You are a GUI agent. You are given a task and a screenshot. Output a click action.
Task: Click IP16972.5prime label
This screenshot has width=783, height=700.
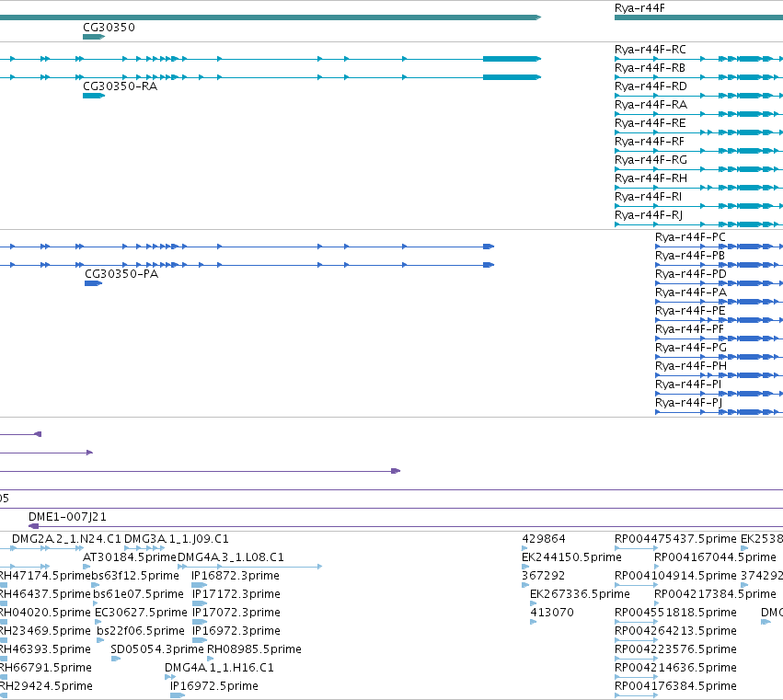tap(213, 686)
